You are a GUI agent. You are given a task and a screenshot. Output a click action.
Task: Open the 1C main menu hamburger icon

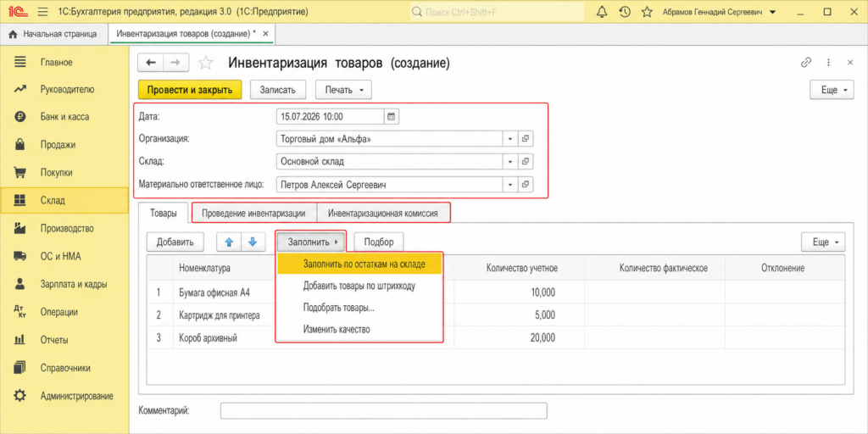click(44, 12)
